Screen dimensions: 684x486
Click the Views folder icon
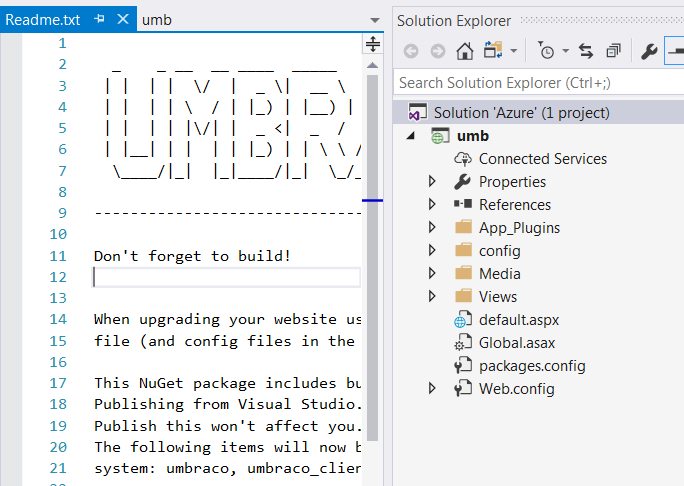click(463, 296)
